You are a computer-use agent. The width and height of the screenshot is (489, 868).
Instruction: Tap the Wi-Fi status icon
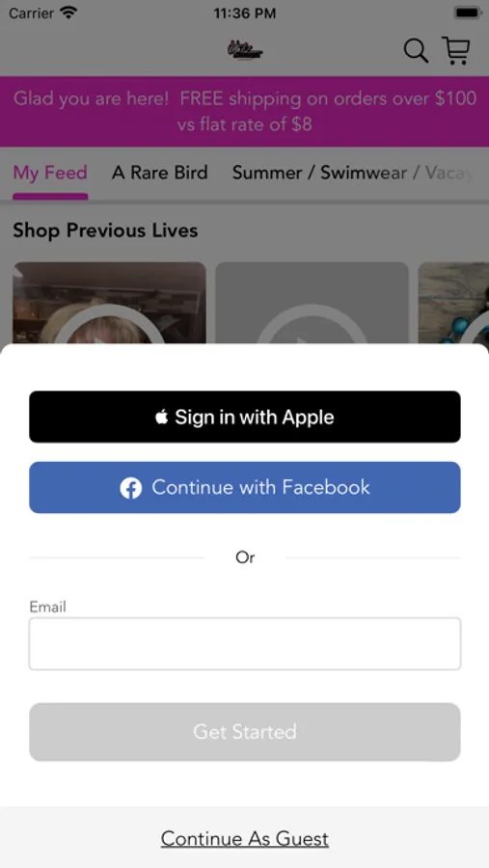point(68,13)
